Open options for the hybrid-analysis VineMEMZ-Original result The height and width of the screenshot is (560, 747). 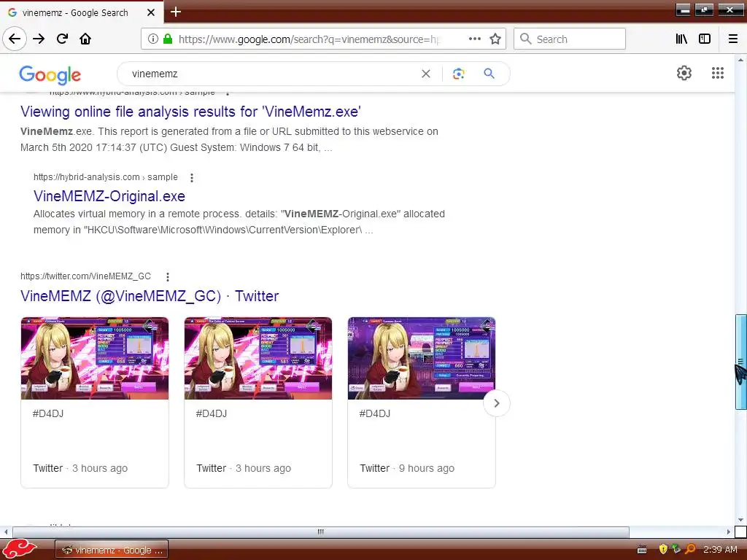point(192,178)
